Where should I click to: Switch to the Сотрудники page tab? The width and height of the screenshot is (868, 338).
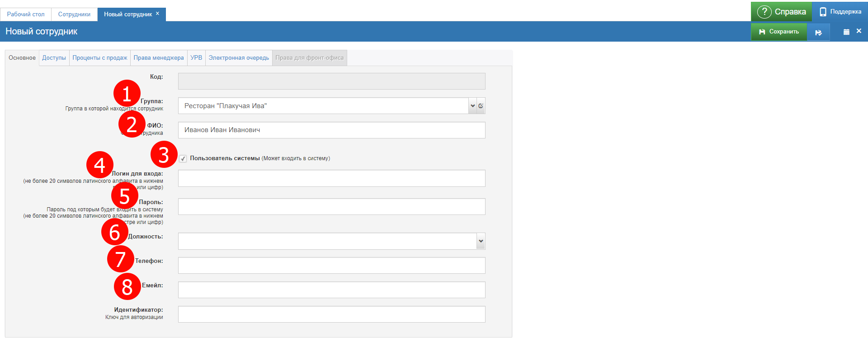pos(74,14)
